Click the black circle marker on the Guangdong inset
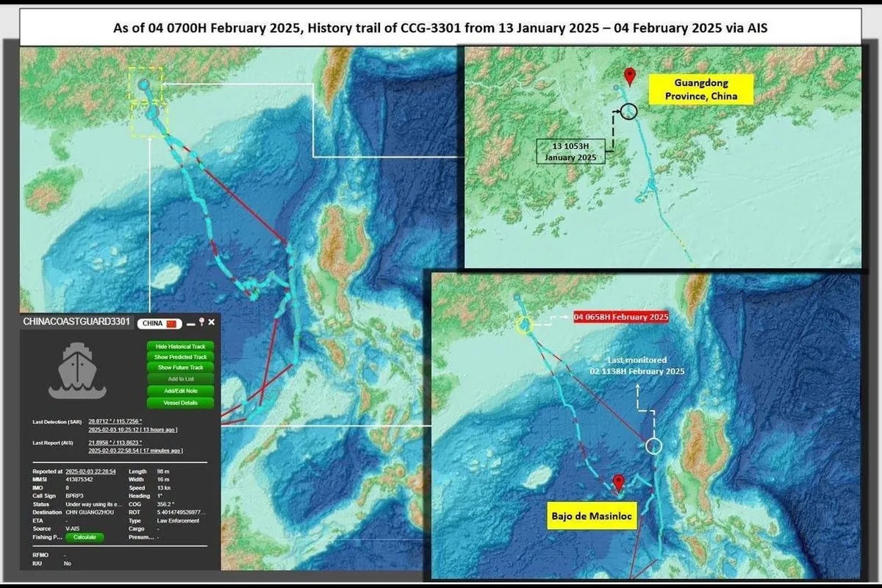The image size is (882, 588). point(628,112)
